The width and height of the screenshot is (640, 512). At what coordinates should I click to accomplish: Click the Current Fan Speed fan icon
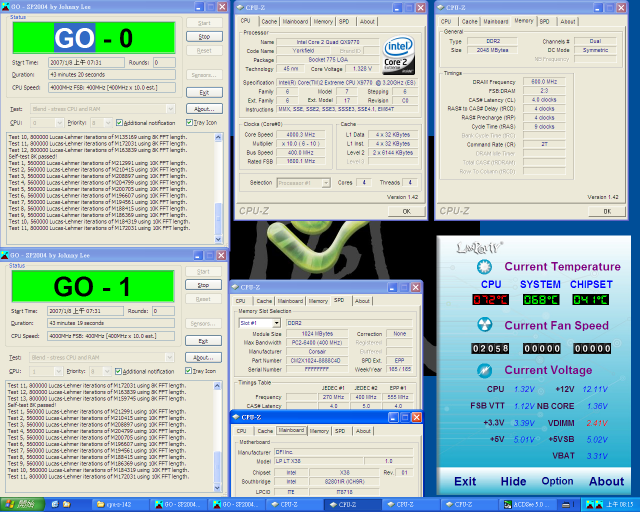click(484, 325)
